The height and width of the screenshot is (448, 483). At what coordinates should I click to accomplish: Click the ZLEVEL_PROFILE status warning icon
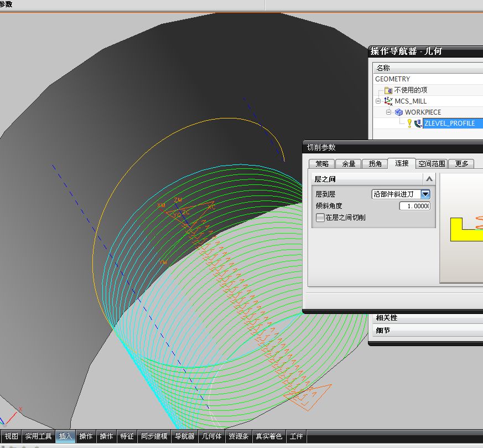point(409,123)
